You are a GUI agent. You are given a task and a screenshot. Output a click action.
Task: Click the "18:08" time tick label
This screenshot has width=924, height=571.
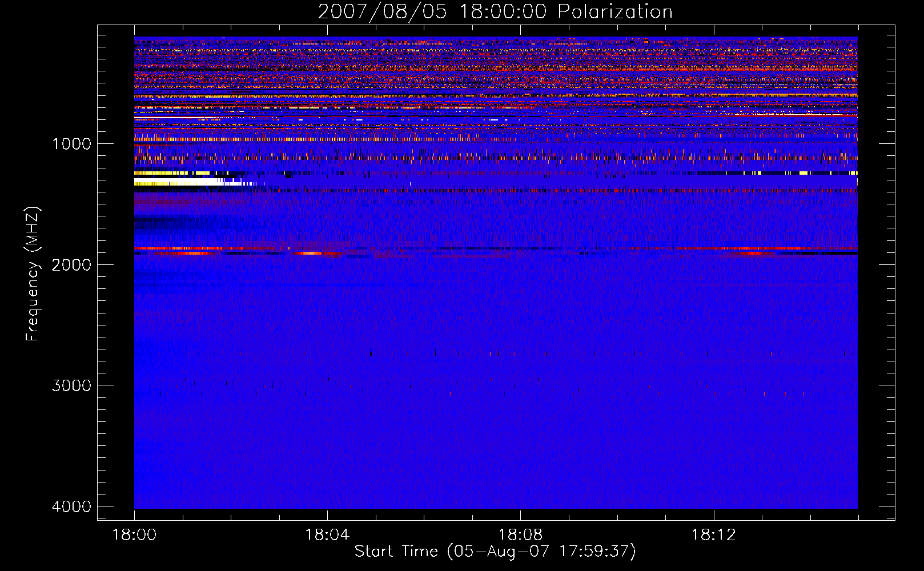coord(520,535)
